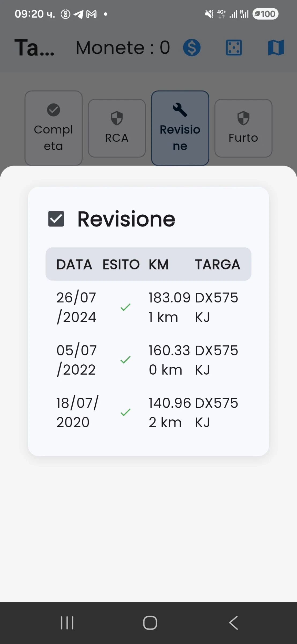Select the Furto tab

(x=243, y=128)
